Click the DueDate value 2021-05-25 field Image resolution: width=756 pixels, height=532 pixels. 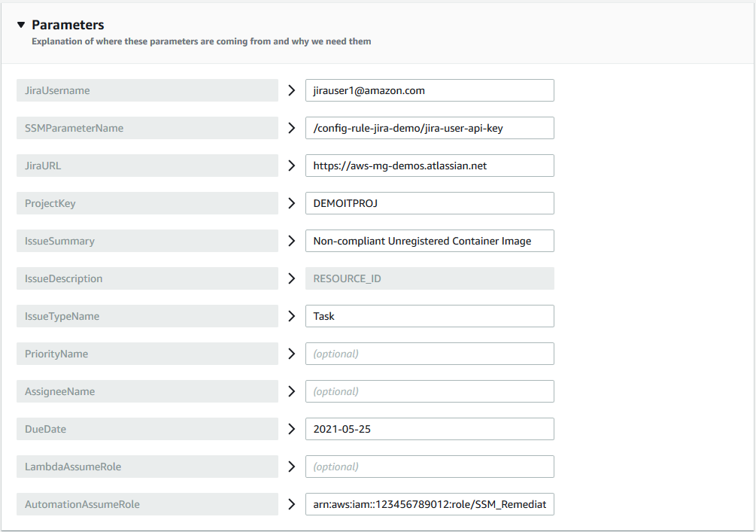pyautogui.click(x=429, y=428)
